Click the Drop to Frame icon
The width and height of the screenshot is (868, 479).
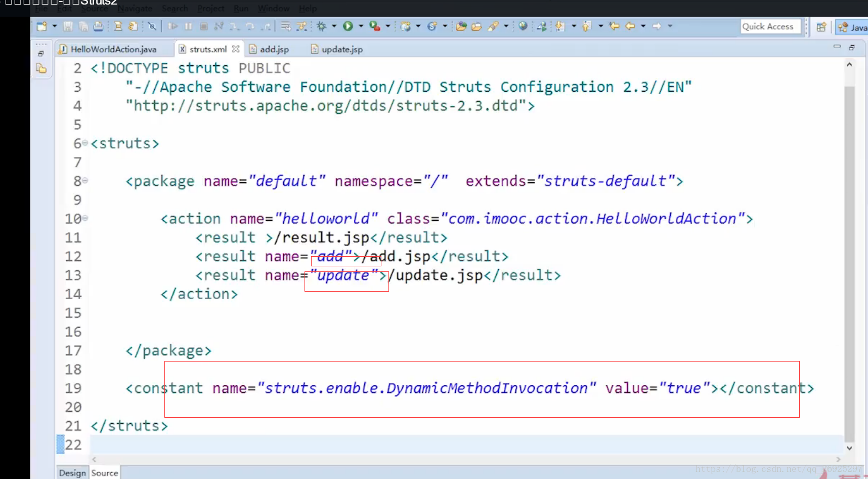(x=285, y=26)
